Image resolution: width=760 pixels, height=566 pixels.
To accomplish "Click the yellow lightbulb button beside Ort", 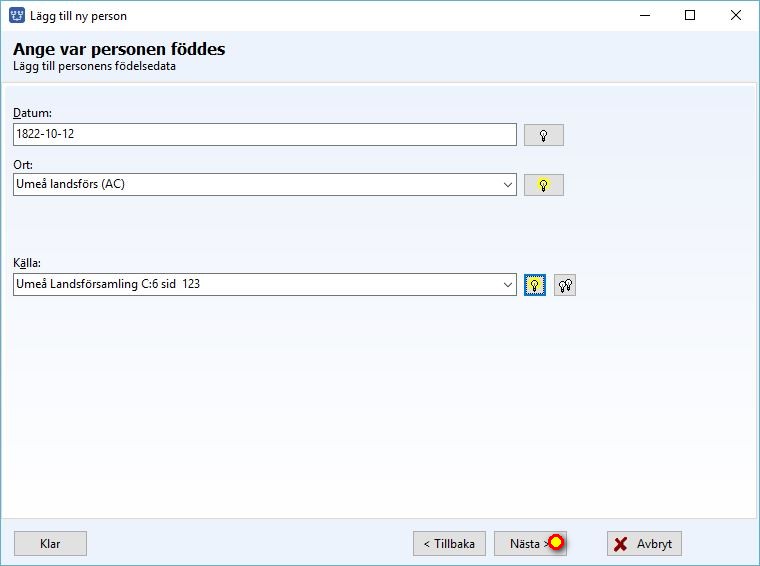I will click(x=543, y=185).
